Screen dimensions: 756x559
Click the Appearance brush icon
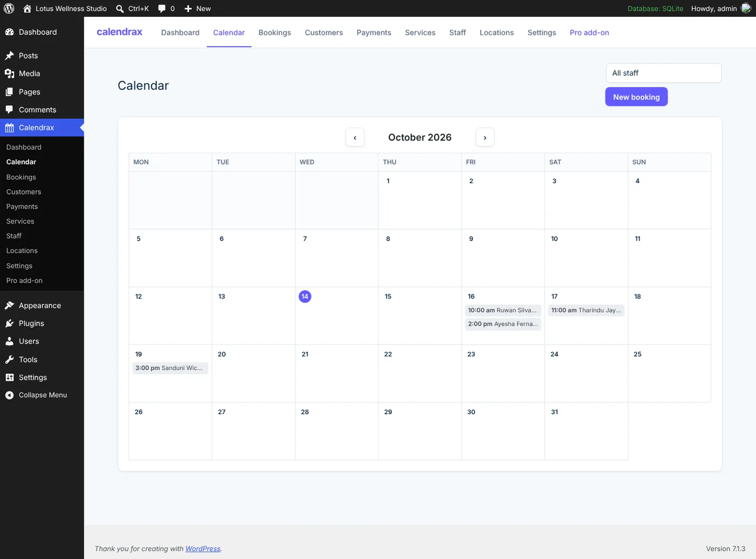(x=10, y=305)
